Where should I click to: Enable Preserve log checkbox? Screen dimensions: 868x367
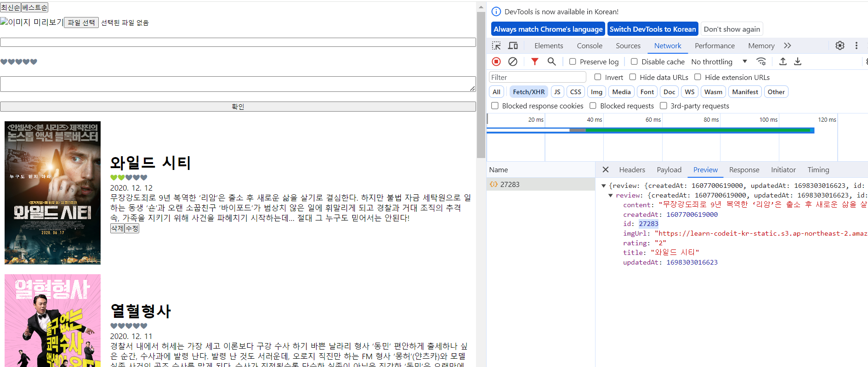tap(573, 62)
